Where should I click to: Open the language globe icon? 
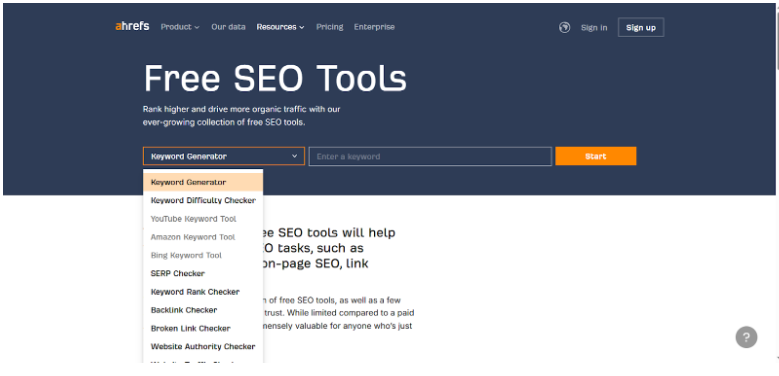tap(564, 27)
